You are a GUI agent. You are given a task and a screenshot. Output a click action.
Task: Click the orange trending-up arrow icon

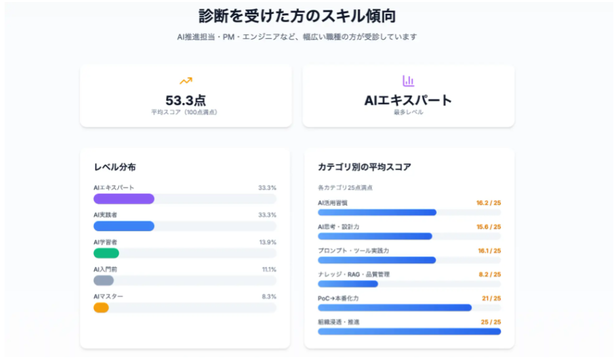tap(186, 81)
